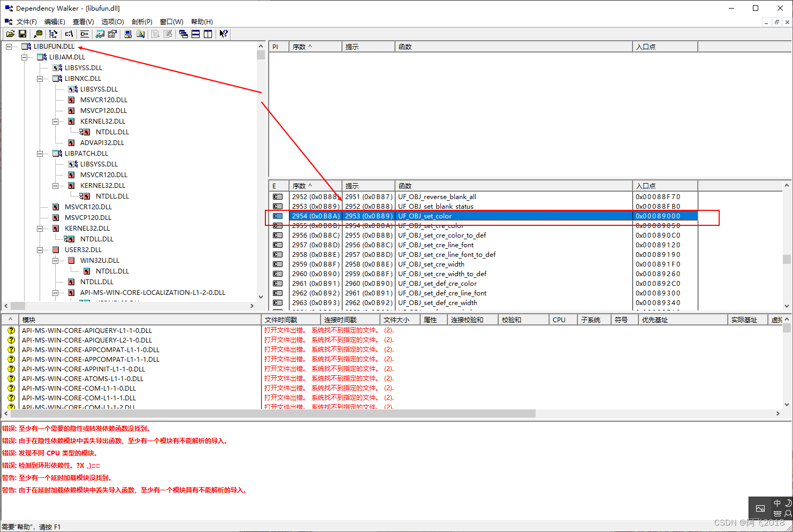Collapse the LIBPATCH.DLL branch

pos(40,153)
